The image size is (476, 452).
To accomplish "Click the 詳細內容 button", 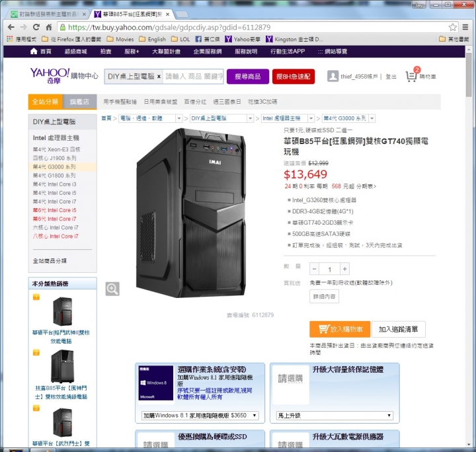I will pos(324,297).
